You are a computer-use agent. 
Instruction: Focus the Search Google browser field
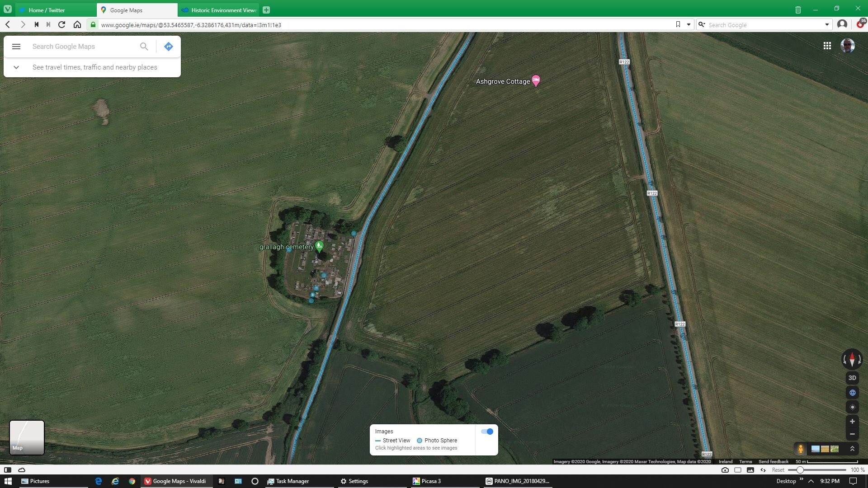(x=764, y=25)
